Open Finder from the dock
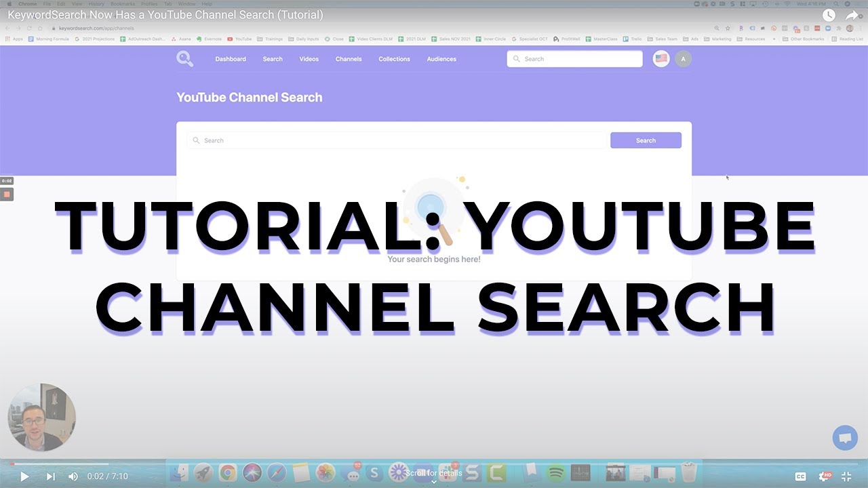This screenshot has width=868, height=488. point(179,472)
